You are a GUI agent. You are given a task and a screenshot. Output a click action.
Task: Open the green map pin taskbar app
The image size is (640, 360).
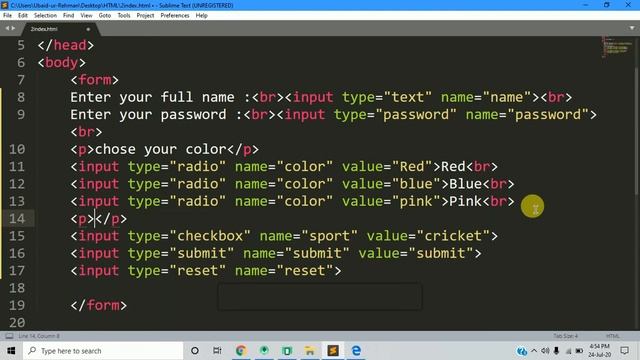tap(264, 351)
